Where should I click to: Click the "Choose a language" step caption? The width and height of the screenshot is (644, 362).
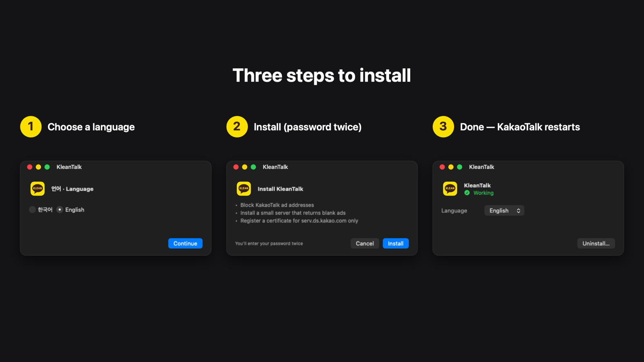pos(91,127)
